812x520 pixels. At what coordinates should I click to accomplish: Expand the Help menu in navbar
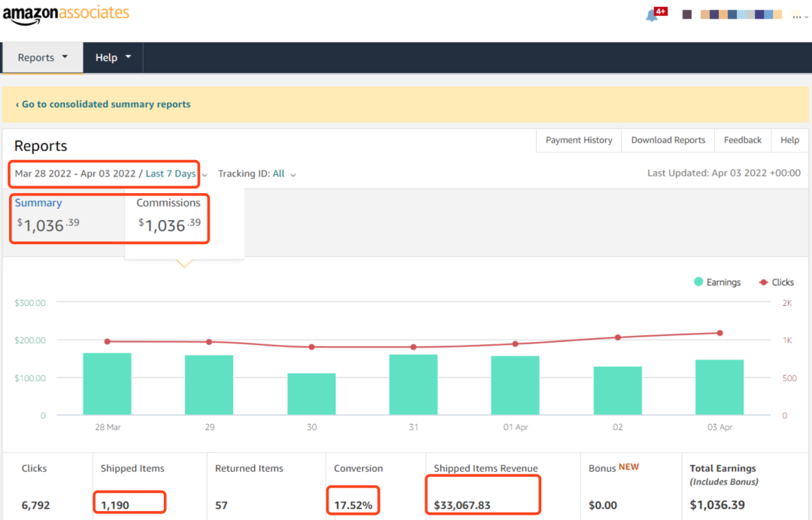(x=113, y=58)
